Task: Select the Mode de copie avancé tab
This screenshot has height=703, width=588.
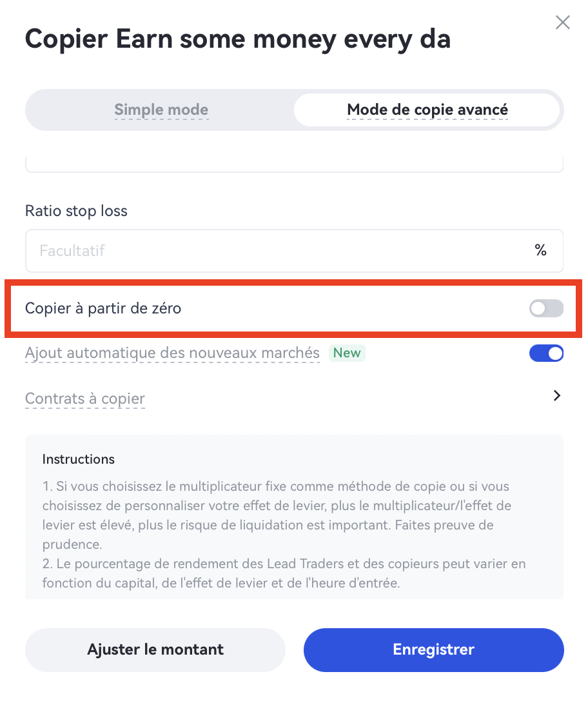Action: [427, 110]
